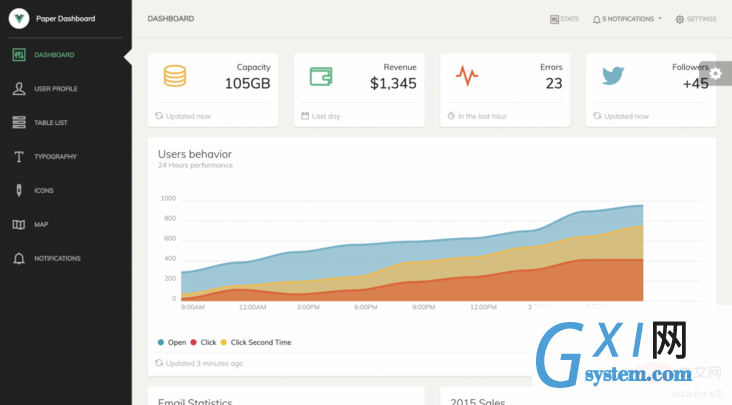Click the caret beside 5 Notifications

coord(660,19)
